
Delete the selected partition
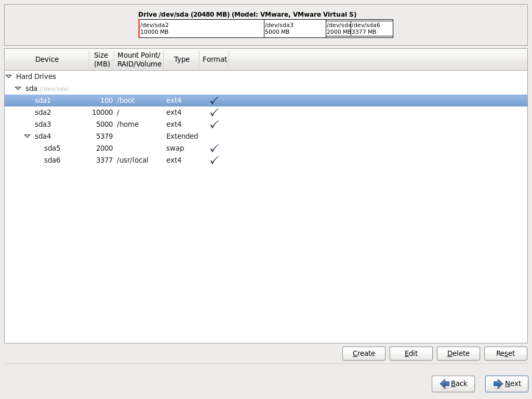(458, 353)
